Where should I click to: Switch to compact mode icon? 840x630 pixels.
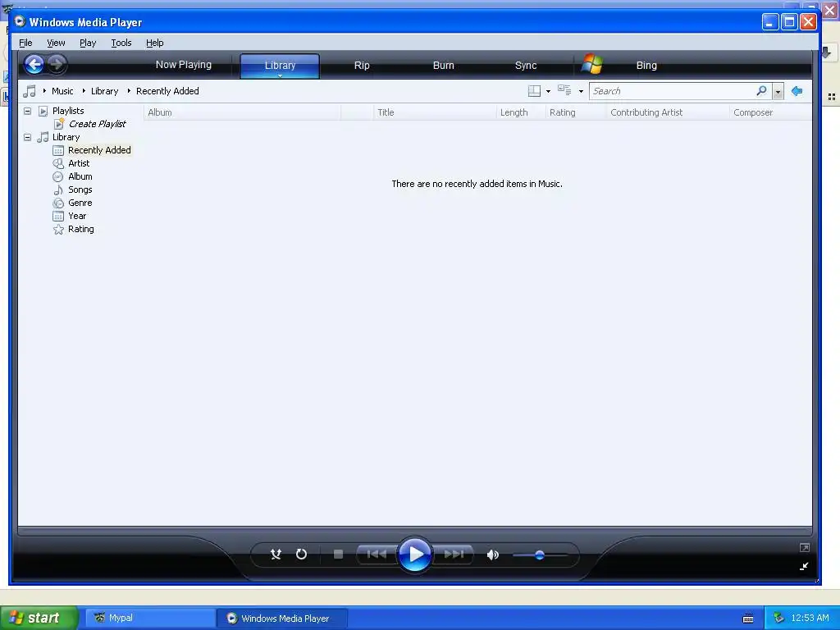(804, 566)
